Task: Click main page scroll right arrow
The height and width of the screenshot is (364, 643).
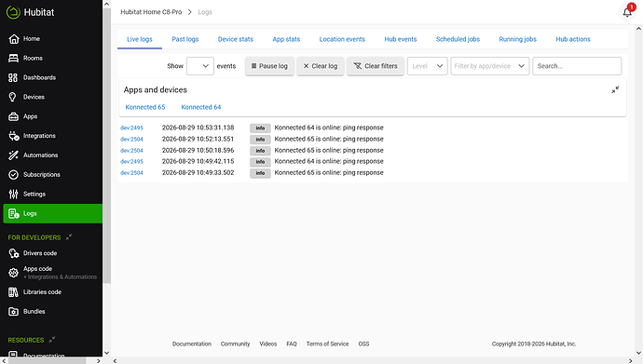Action: (631, 360)
